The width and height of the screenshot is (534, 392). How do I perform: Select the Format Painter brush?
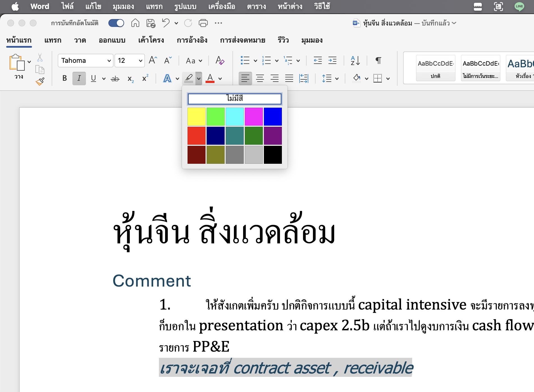(x=40, y=81)
